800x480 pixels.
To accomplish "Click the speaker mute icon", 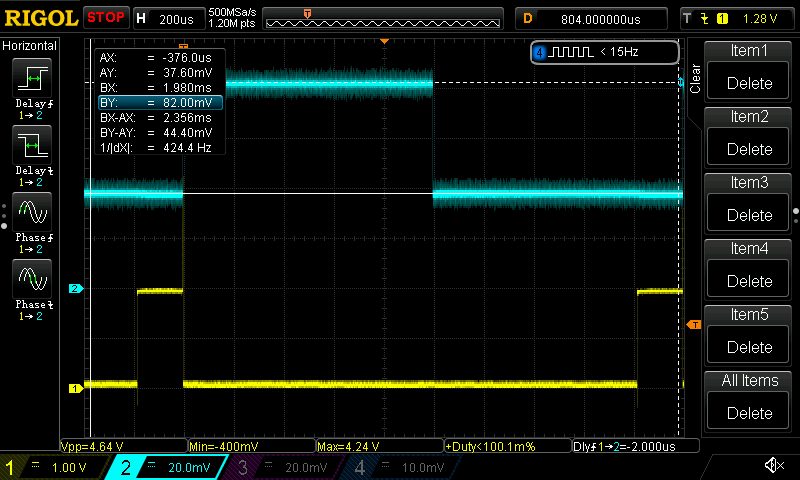I will [774, 465].
